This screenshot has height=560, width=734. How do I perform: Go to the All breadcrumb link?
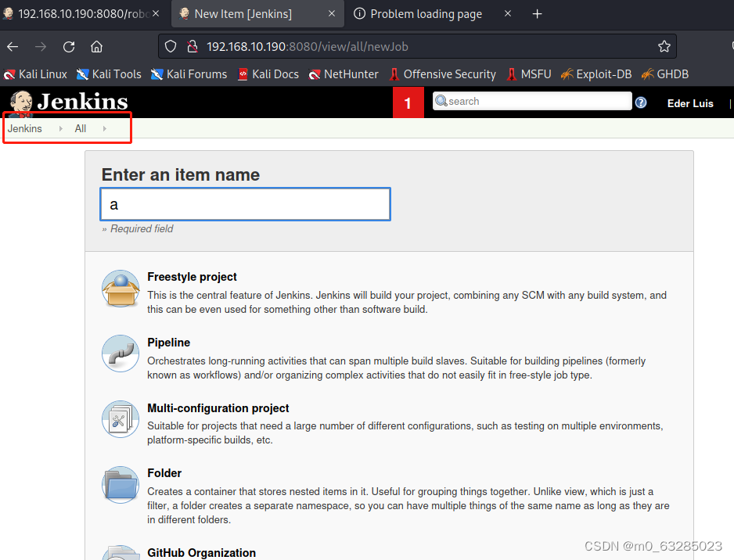(81, 128)
